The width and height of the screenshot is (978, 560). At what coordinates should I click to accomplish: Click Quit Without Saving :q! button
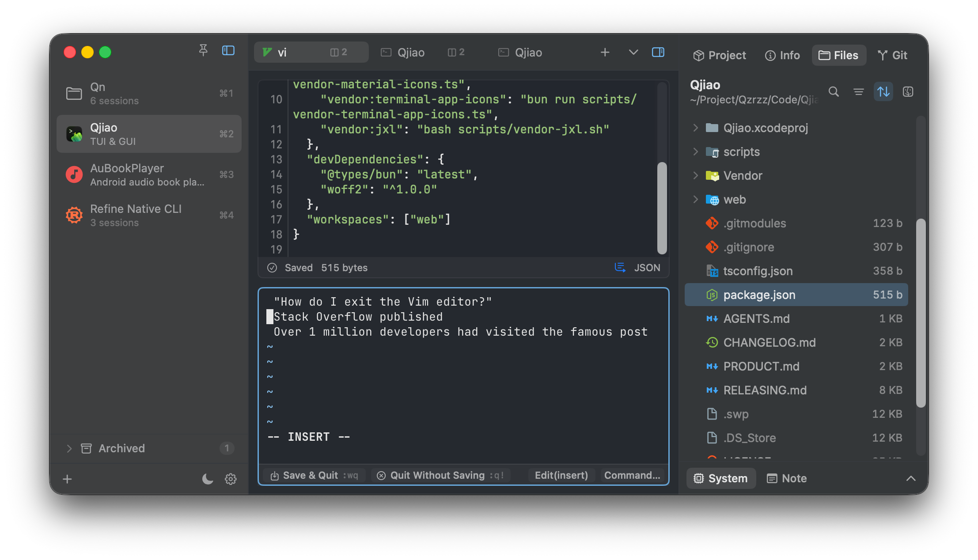440,475
